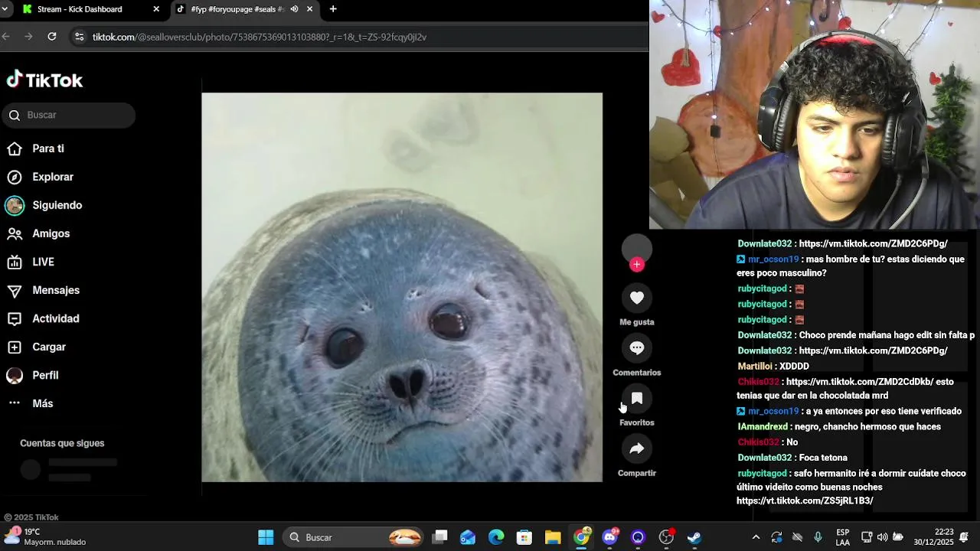Open the notification bell icon

coord(964,537)
